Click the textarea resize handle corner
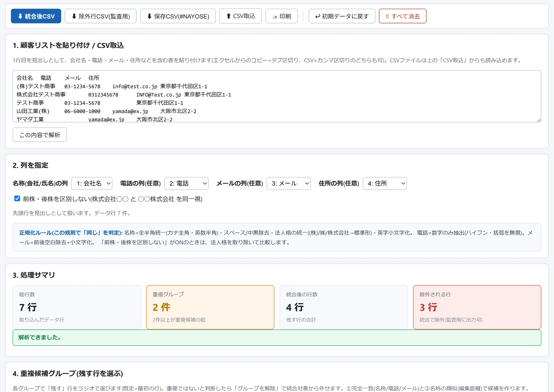Image resolution: width=554 pixels, height=392 pixels. pyautogui.click(x=539, y=120)
